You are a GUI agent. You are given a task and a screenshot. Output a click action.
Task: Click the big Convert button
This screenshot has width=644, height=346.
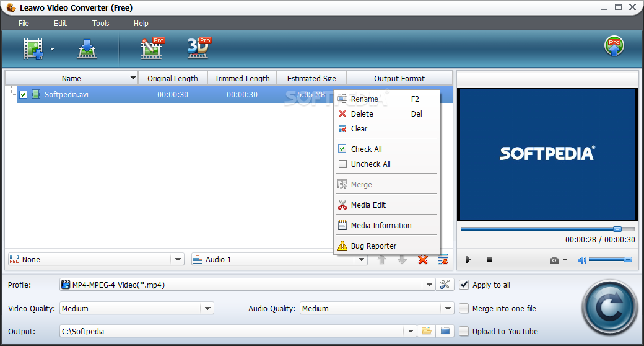(x=609, y=308)
